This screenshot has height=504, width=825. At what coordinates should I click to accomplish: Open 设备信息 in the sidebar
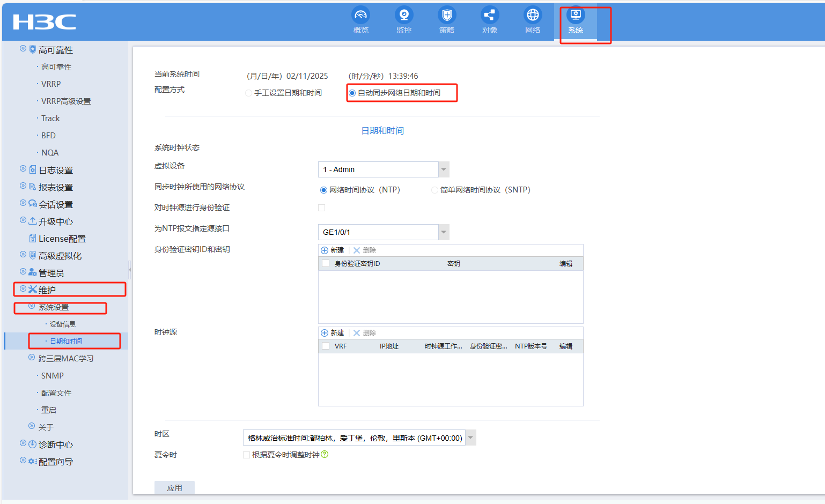click(x=63, y=324)
